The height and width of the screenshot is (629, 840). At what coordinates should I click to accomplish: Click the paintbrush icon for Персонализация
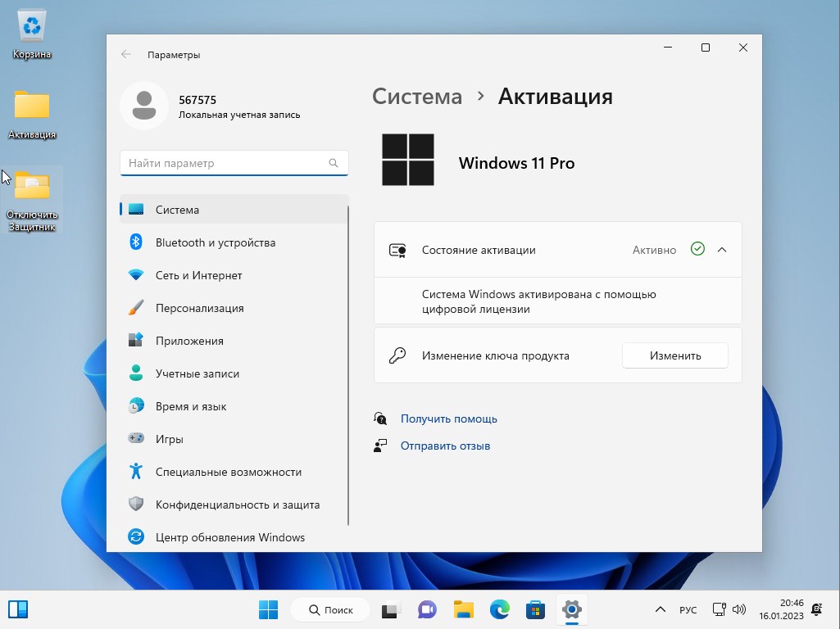pos(136,307)
